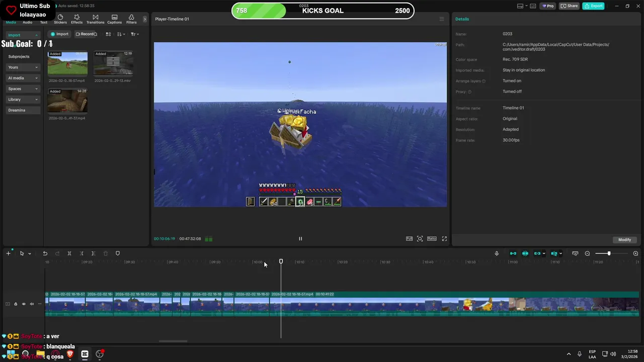644x362 pixels.
Task: Open the Effects panel
Action: pos(76,19)
